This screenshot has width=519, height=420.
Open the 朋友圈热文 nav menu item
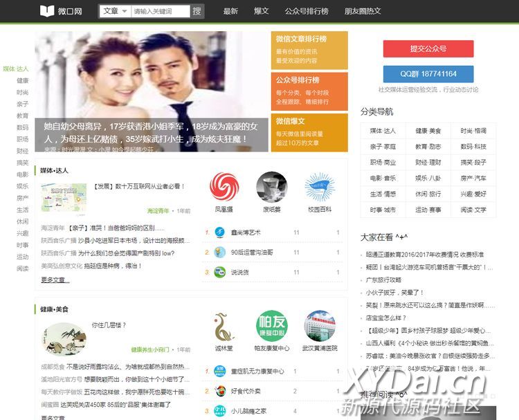point(363,11)
